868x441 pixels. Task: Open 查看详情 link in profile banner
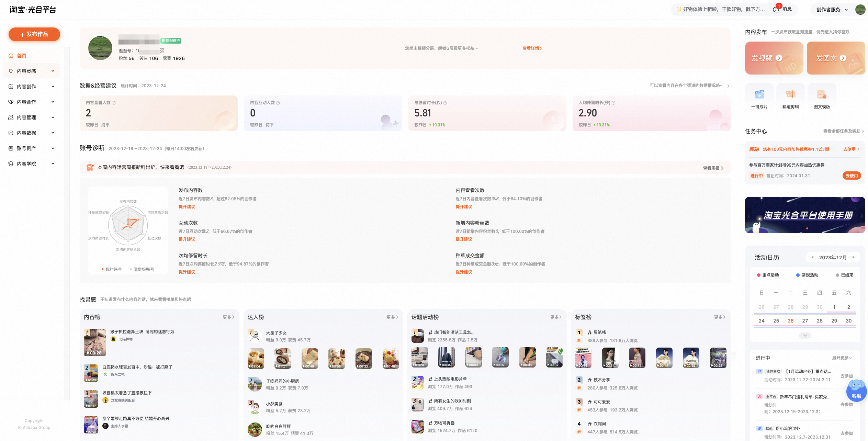click(x=532, y=48)
